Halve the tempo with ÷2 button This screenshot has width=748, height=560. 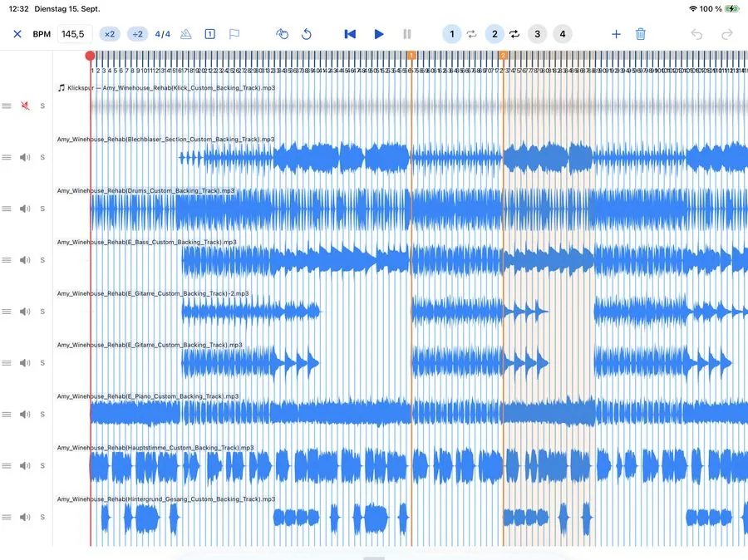click(137, 34)
